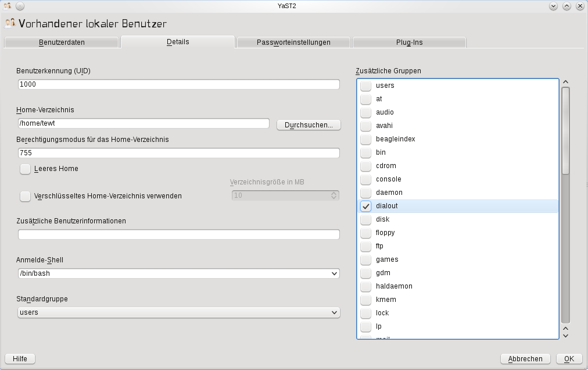588x370 pixels.
Task: Check the at group checkbox
Action: coord(365,99)
